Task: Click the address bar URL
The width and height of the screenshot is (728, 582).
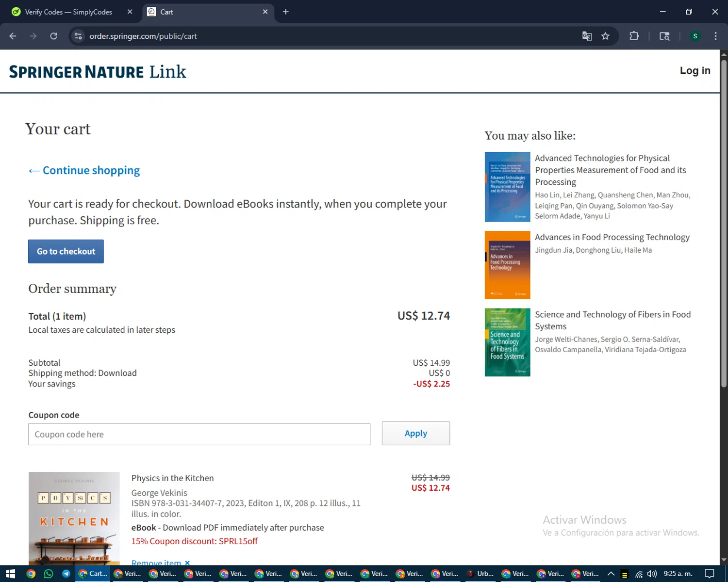Action: pos(143,36)
